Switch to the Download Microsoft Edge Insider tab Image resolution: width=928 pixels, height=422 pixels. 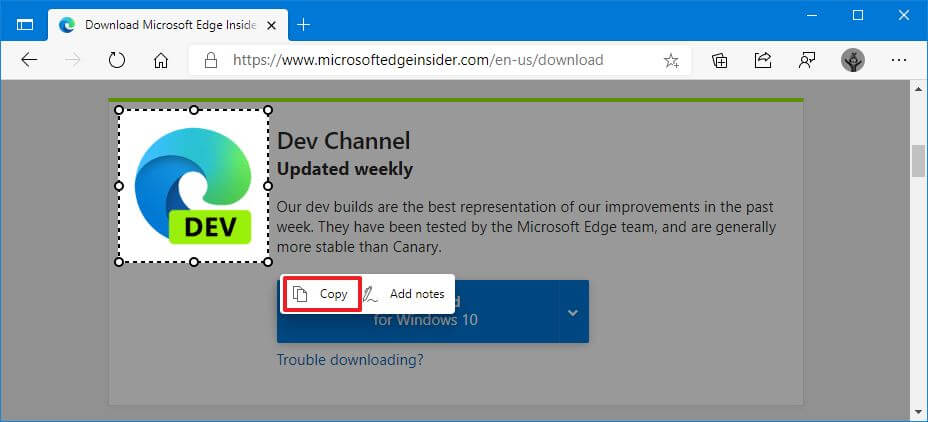click(x=168, y=25)
